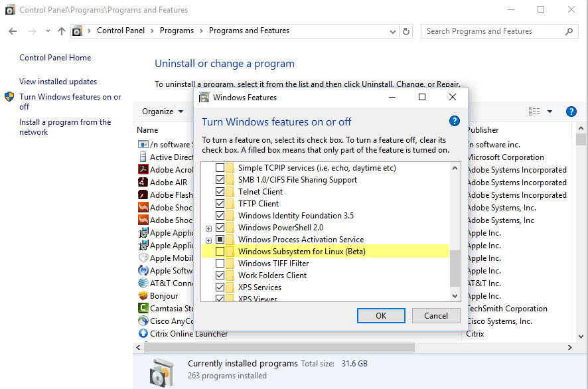Toggle Windows PowerShell 2.0 checkbox
The height and width of the screenshot is (389, 588).
(220, 227)
